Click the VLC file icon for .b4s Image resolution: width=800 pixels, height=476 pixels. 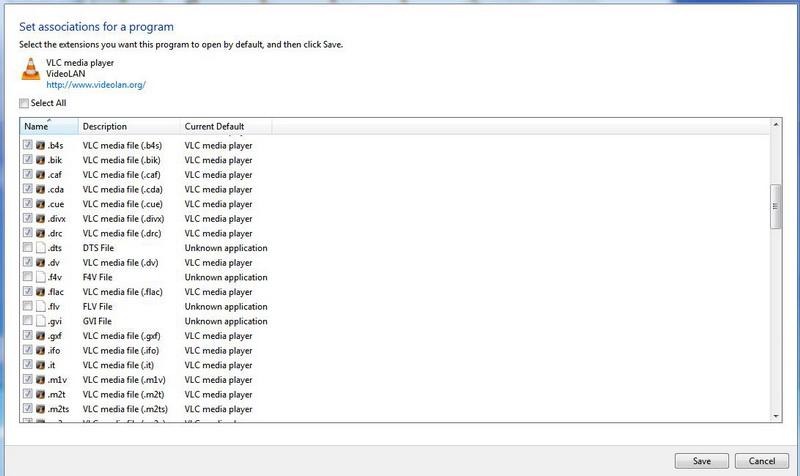click(x=40, y=145)
